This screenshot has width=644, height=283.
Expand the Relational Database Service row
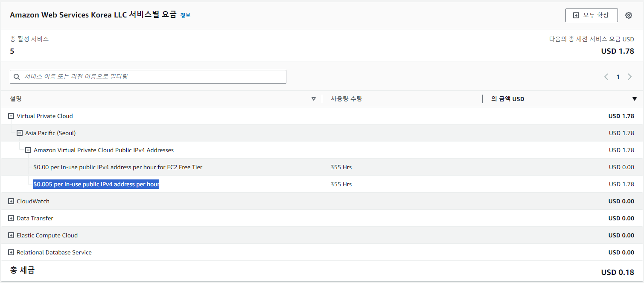pyautogui.click(x=11, y=252)
